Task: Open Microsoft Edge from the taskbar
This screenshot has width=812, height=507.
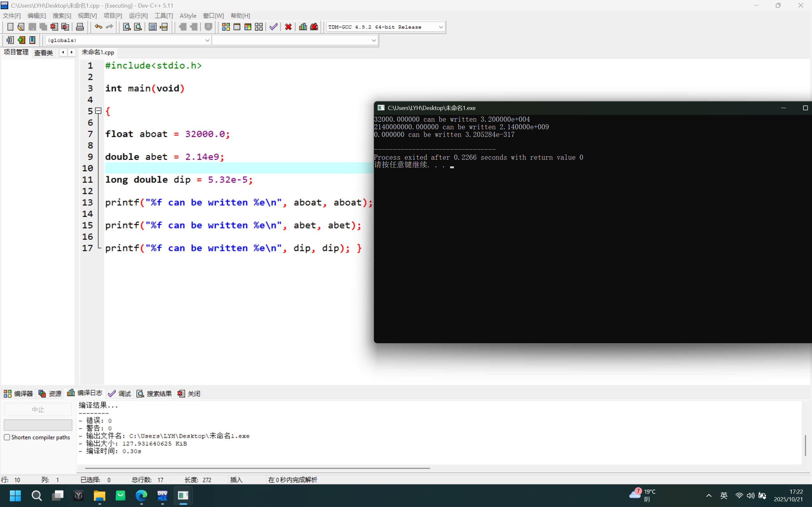Action: point(141,495)
